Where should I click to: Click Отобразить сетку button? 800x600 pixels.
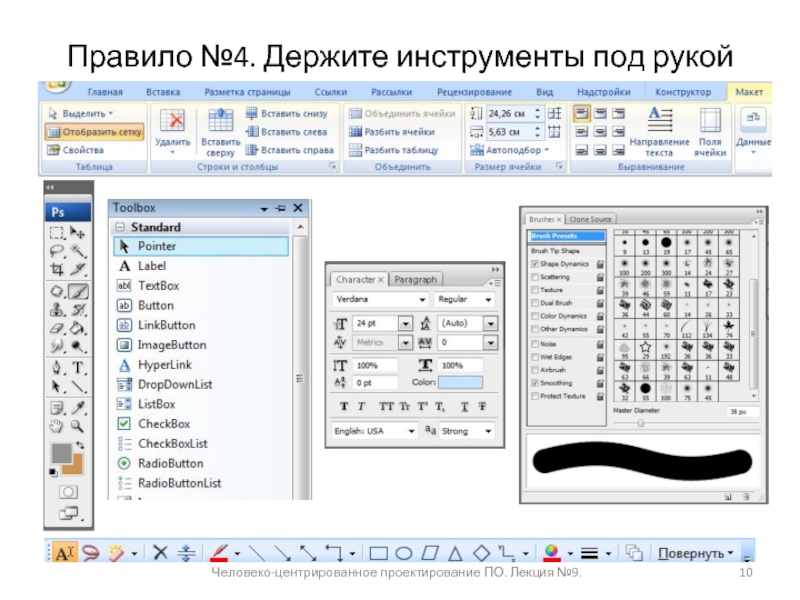click(x=95, y=132)
